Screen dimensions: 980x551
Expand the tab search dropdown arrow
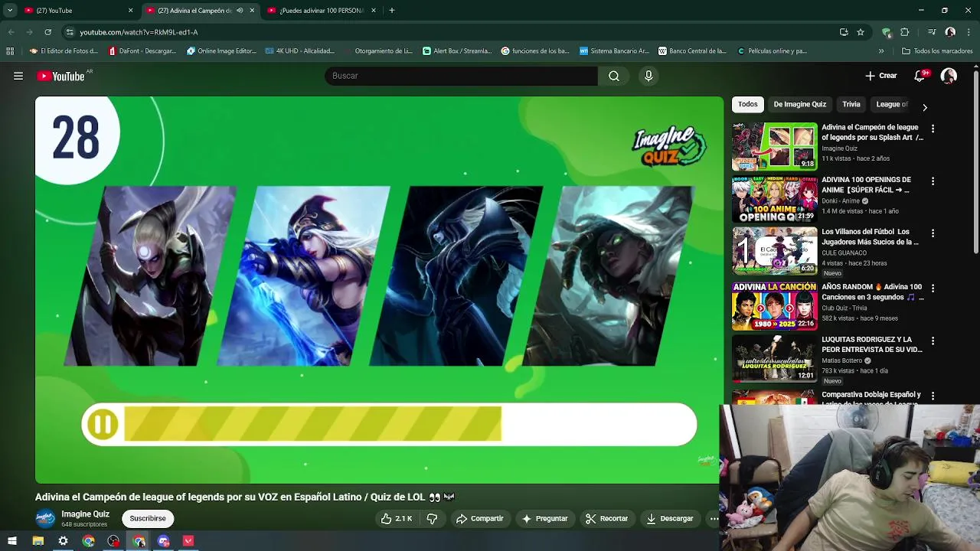(x=10, y=11)
